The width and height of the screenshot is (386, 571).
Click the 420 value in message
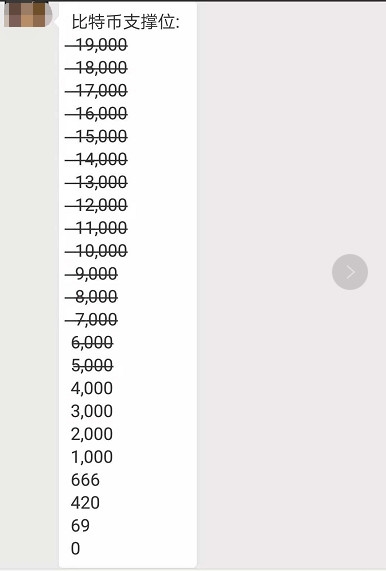(85, 503)
